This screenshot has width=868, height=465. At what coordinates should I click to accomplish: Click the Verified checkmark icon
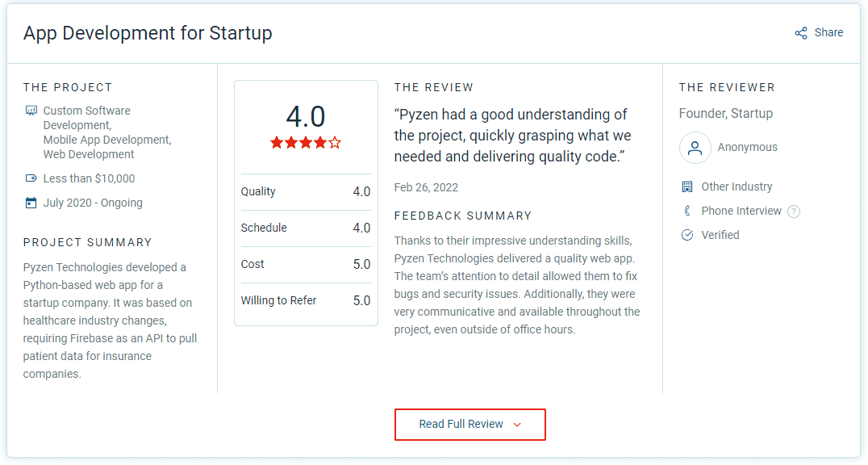(x=687, y=235)
